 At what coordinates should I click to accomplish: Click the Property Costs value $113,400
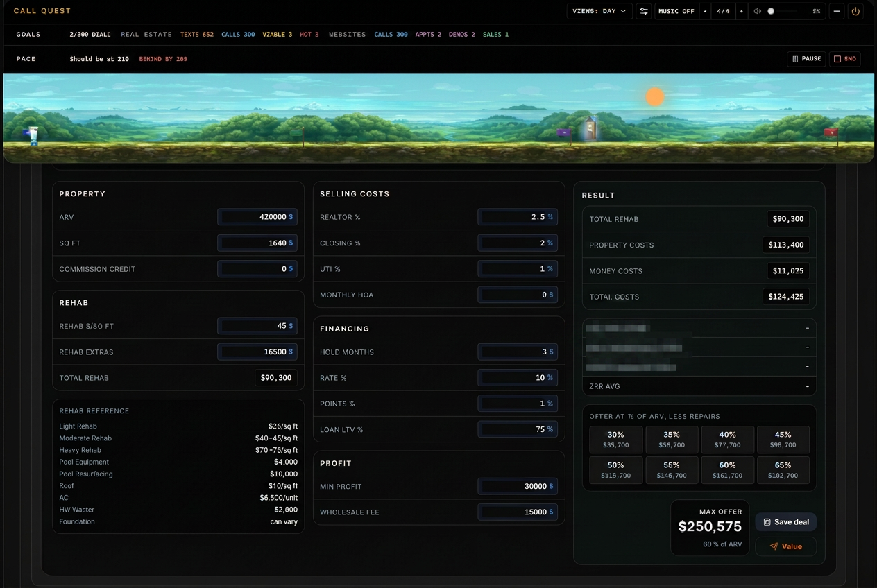tap(786, 245)
